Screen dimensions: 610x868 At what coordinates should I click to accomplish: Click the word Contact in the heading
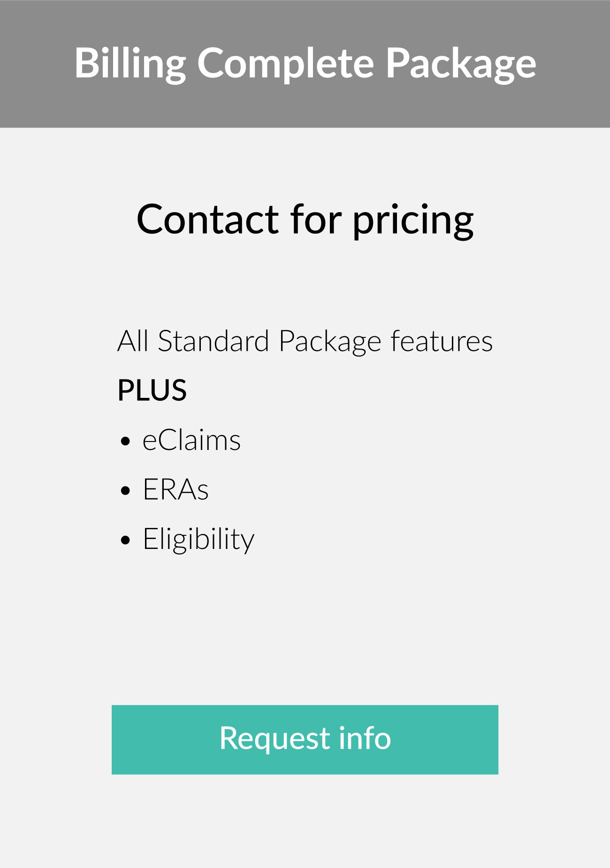[208, 219]
